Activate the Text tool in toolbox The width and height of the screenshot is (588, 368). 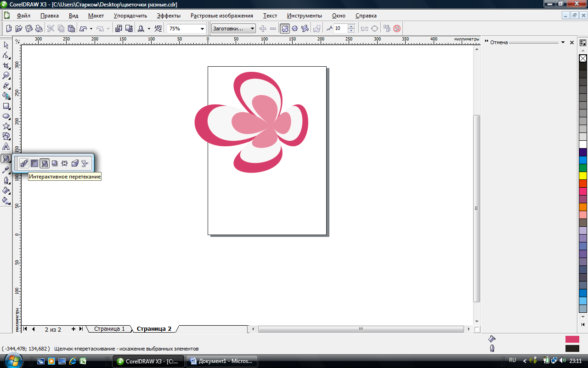(6, 147)
